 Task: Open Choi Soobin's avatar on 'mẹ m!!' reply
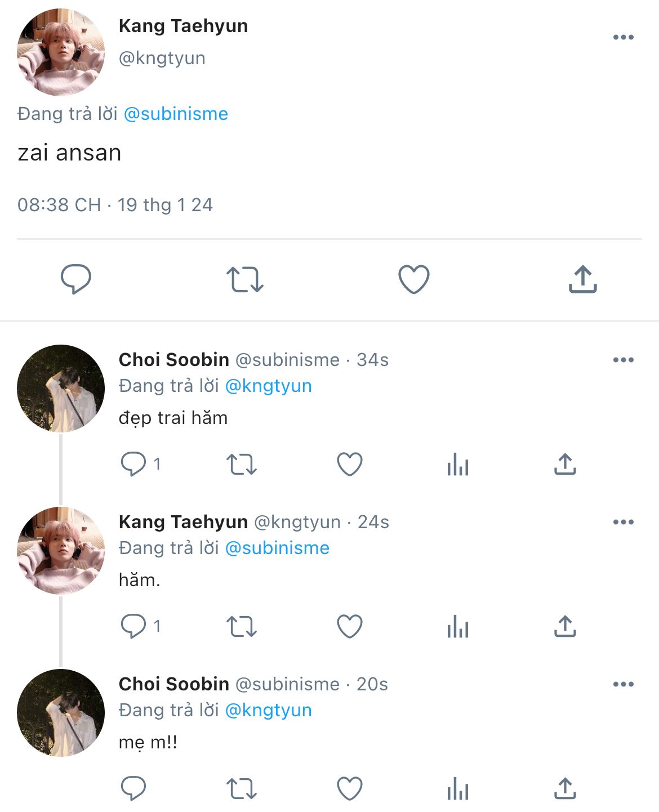pyautogui.click(x=61, y=712)
